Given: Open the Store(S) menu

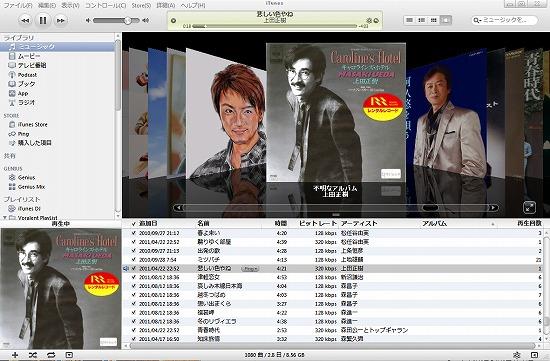Looking at the screenshot, I should click(x=141, y=5).
